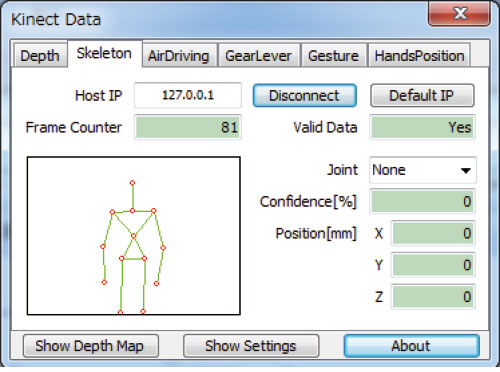This screenshot has height=372, width=500.
Task: Open Show Settings
Action: tap(251, 346)
